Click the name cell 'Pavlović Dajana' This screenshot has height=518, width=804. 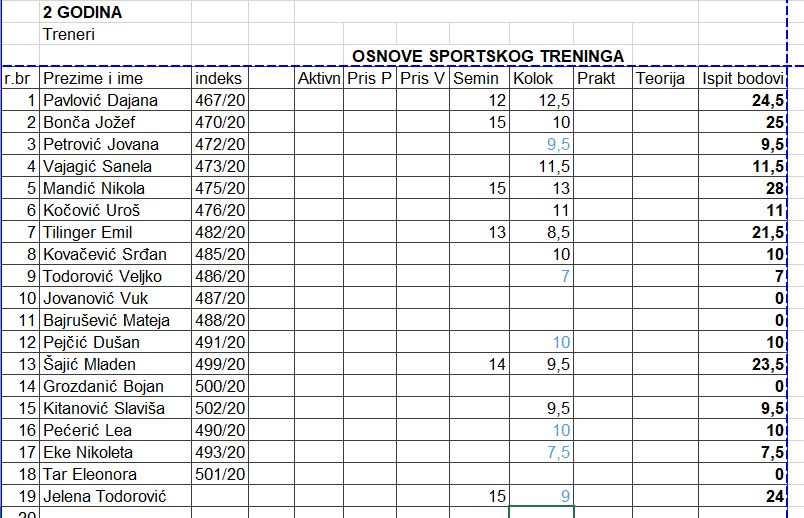click(x=101, y=100)
